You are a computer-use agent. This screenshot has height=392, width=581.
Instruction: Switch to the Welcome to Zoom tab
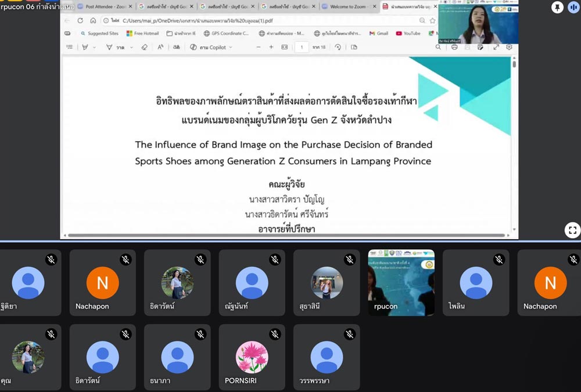349,6
